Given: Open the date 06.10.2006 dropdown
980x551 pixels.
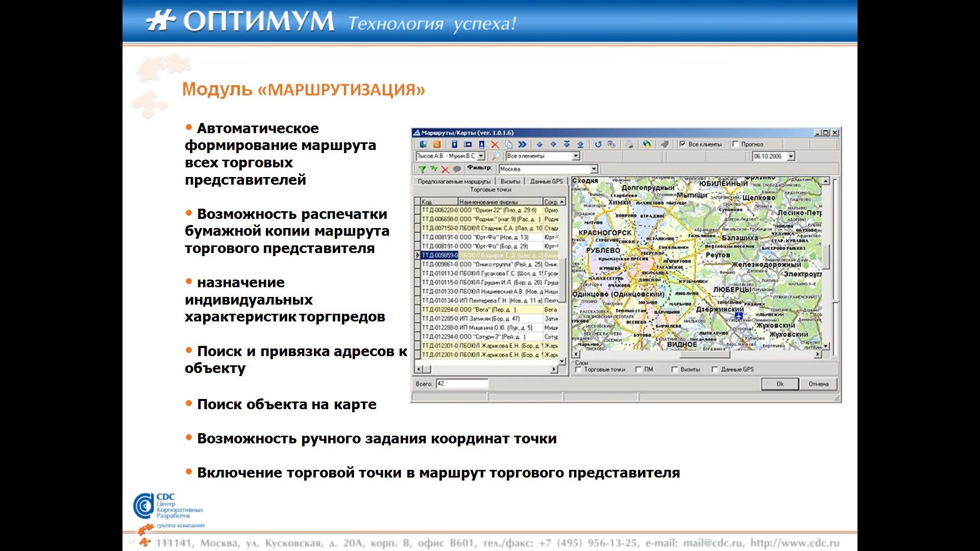Looking at the screenshot, I should click(x=791, y=157).
